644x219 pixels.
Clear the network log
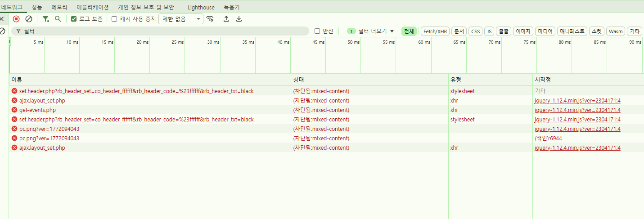pyautogui.click(x=29, y=19)
